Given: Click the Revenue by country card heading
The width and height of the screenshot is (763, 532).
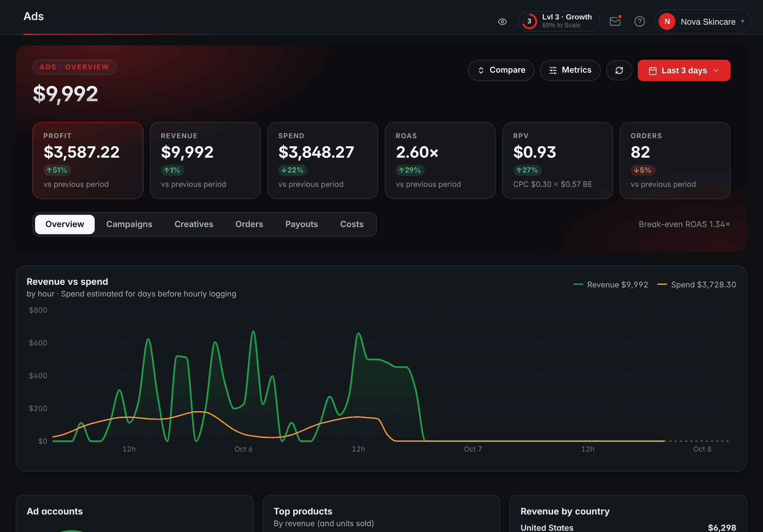Looking at the screenshot, I should click(x=565, y=511).
